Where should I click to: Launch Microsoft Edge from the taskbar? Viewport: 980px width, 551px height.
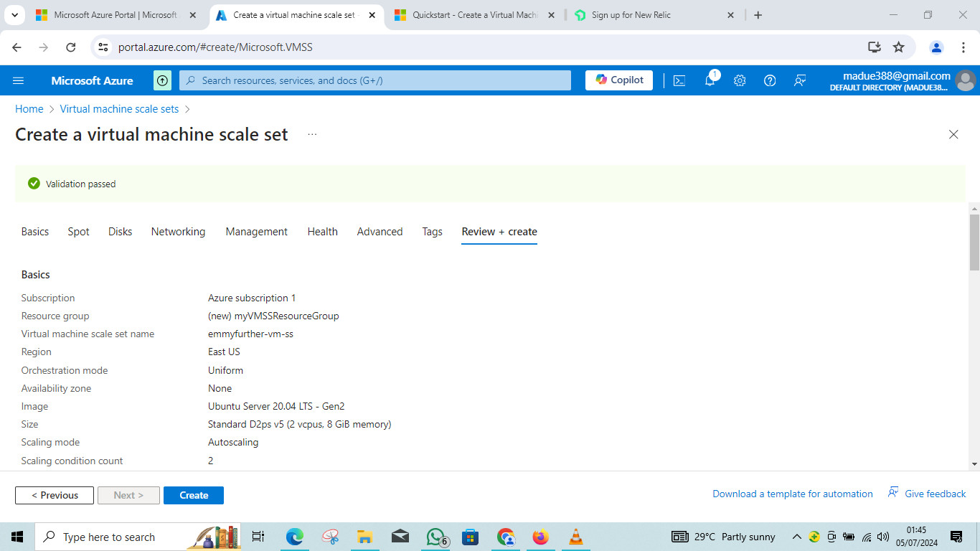coord(294,537)
